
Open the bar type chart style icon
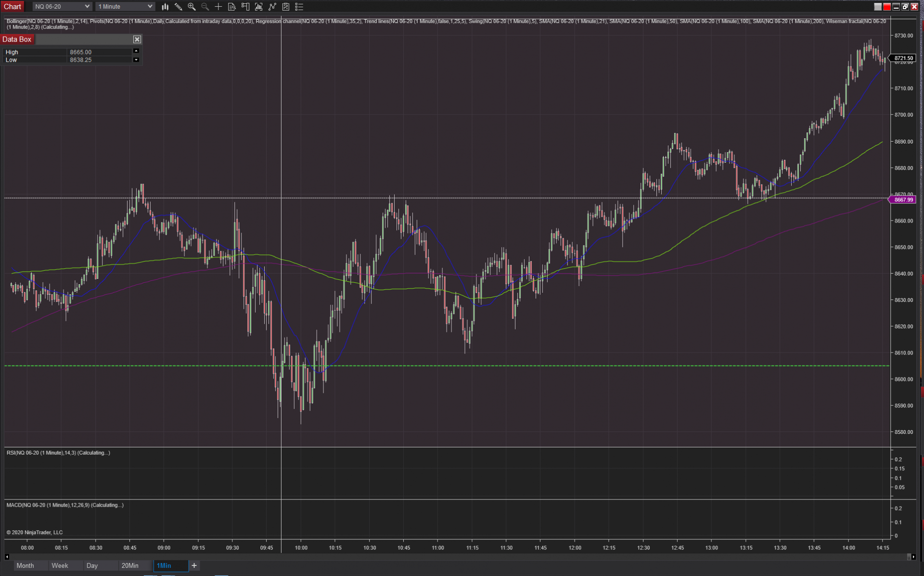coord(165,7)
